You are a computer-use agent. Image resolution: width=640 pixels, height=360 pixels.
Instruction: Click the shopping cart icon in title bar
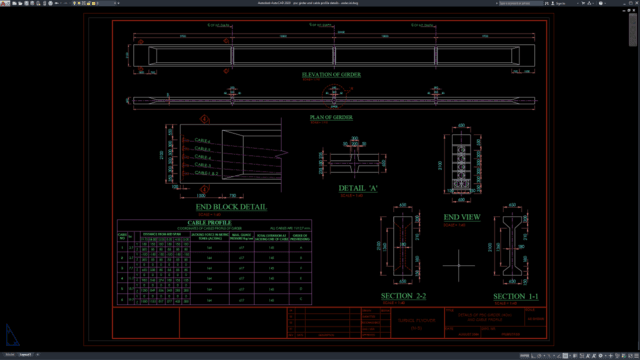(x=583, y=3)
